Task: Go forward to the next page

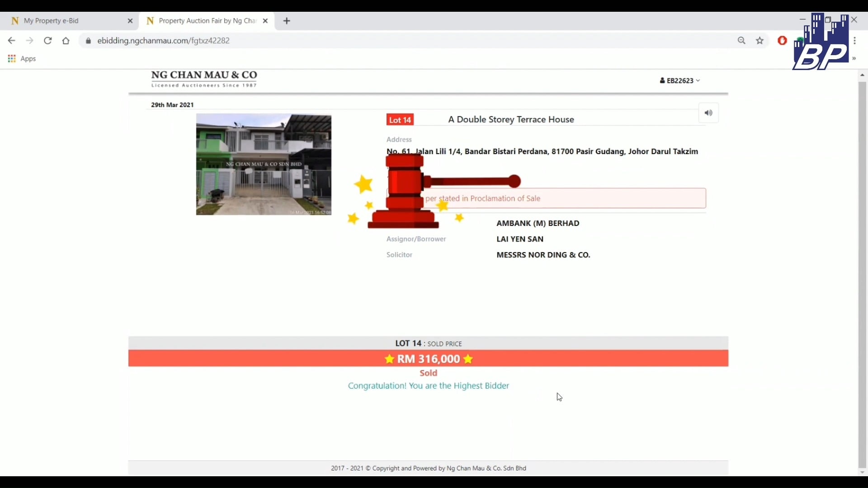Action: (x=30, y=41)
